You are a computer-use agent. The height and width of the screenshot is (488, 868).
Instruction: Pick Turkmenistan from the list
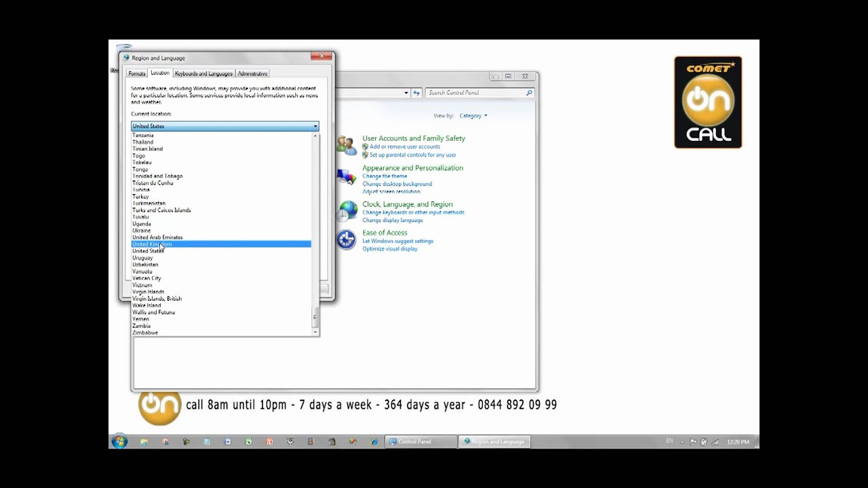click(221, 203)
